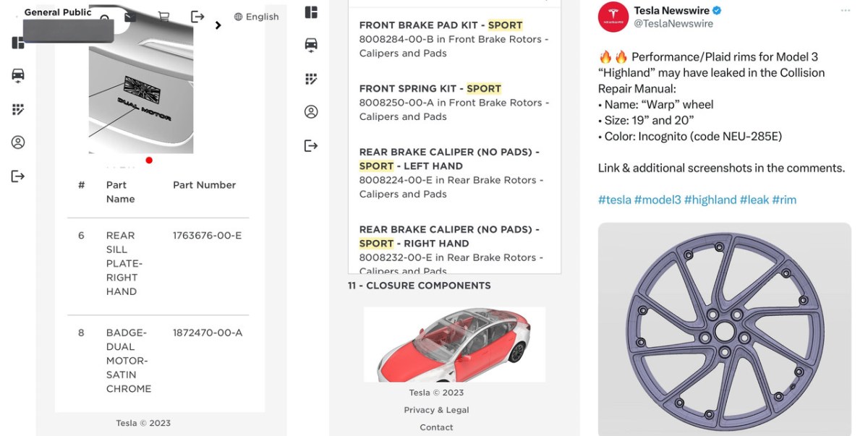The image size is (868, 436).
Task: Select the account profile icon in left sidebar
Action: (18, 142)
